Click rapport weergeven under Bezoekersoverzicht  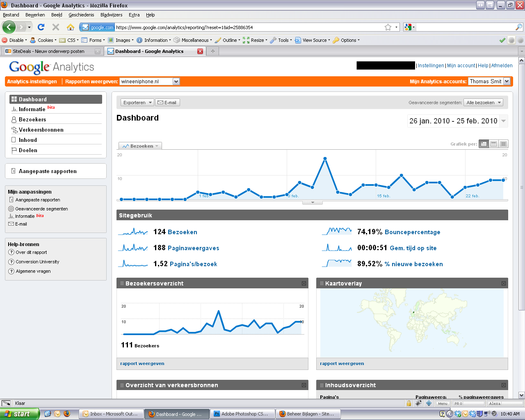pos(142,363)
